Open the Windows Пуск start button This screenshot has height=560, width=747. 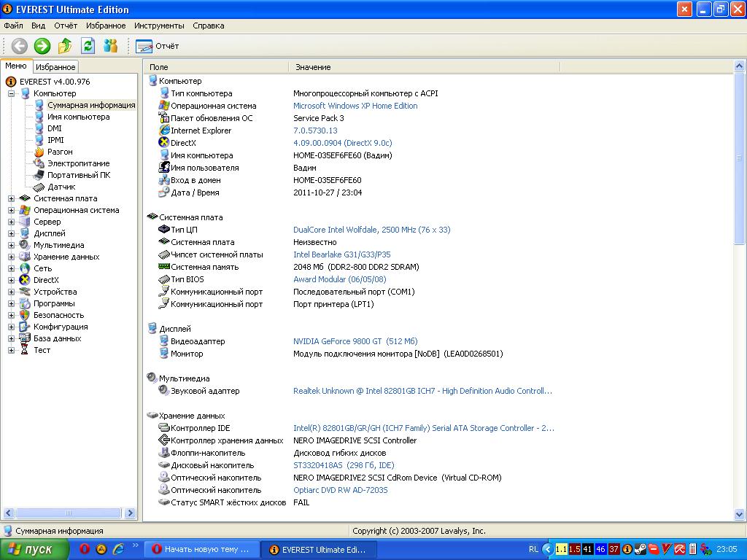[35, 549]
